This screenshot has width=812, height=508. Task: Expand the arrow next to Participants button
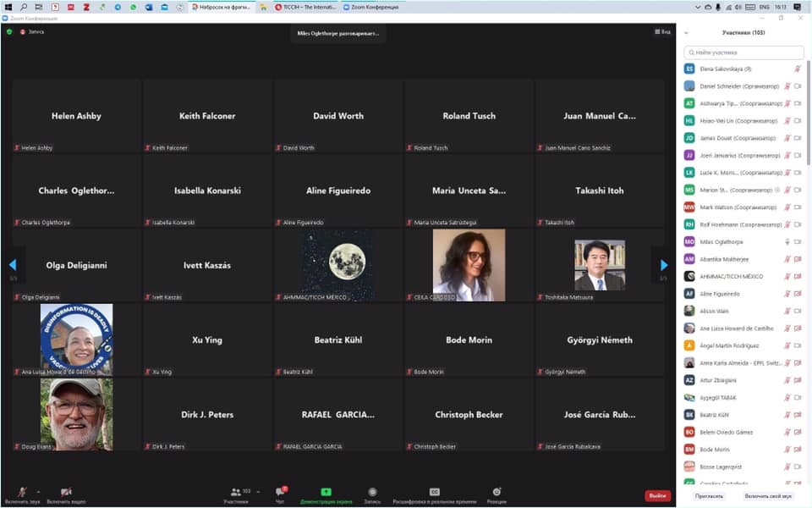point(259,491)
